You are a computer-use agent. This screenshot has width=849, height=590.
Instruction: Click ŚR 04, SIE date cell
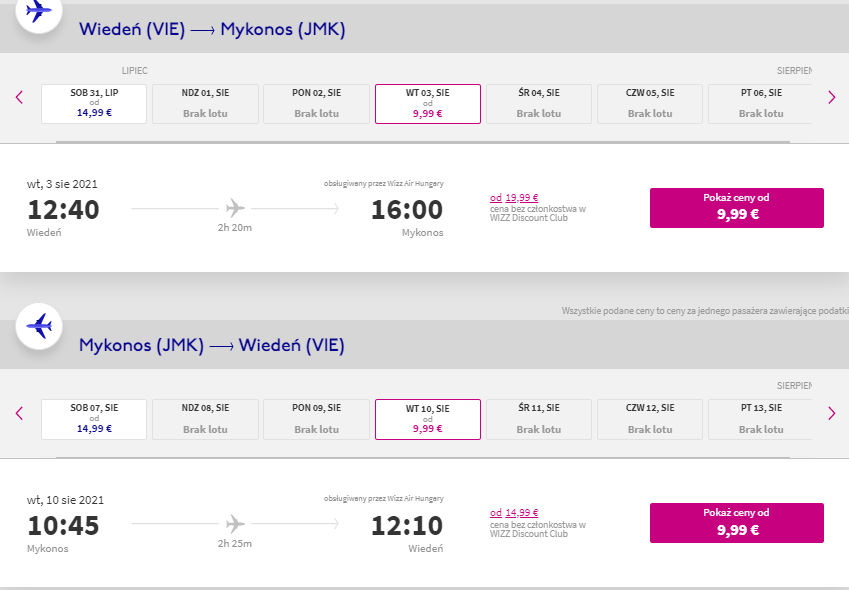point(539,104)
